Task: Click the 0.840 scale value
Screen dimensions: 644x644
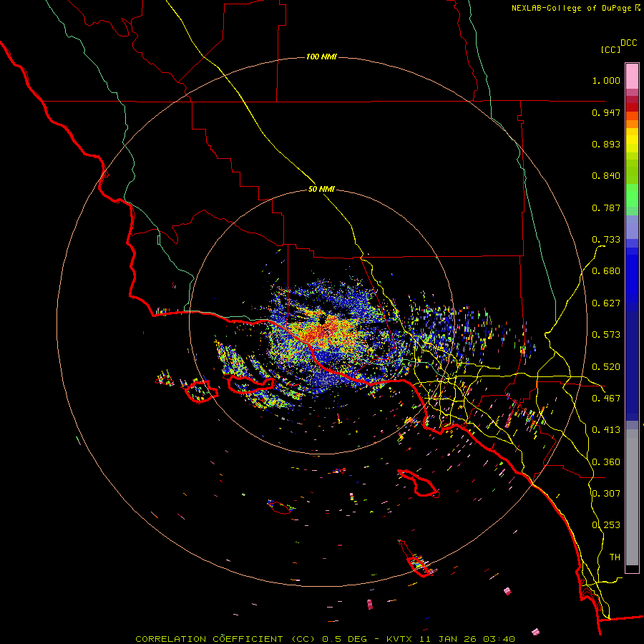Action: 606,176
